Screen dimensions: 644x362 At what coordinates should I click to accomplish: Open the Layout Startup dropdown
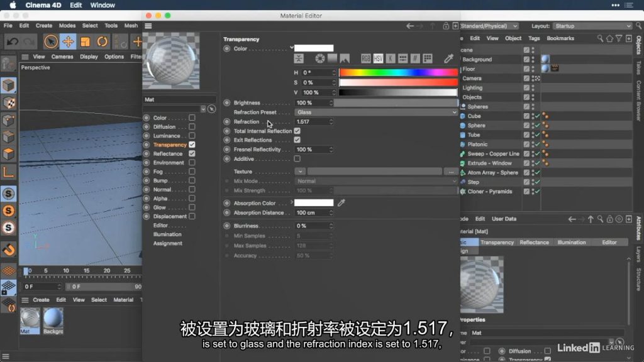[592, 26]
